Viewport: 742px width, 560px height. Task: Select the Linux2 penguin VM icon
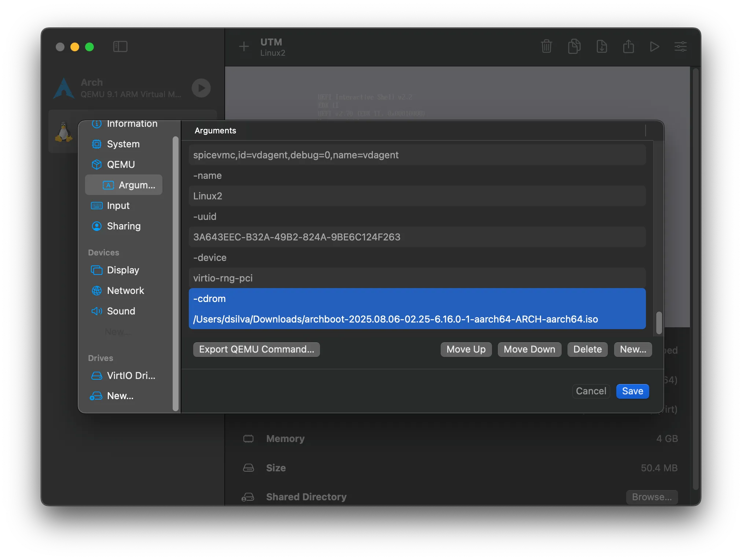tap(64, 131)
